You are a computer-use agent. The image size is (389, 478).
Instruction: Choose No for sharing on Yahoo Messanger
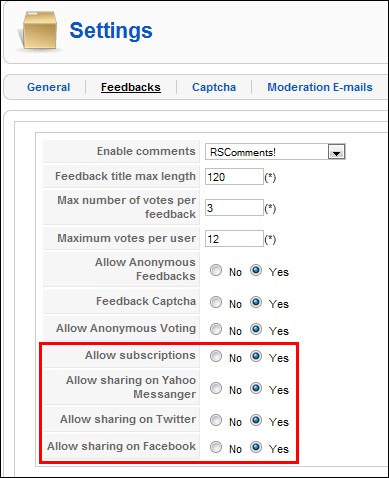point(216,388)
